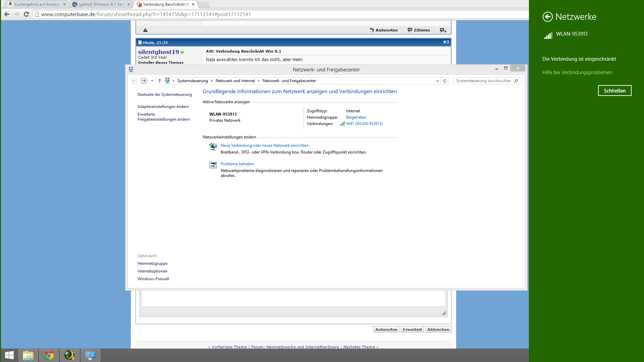Click the report post warning triangle
Image resolution: width=644 pixels, height=362 pixels.
tap(145, 30)
